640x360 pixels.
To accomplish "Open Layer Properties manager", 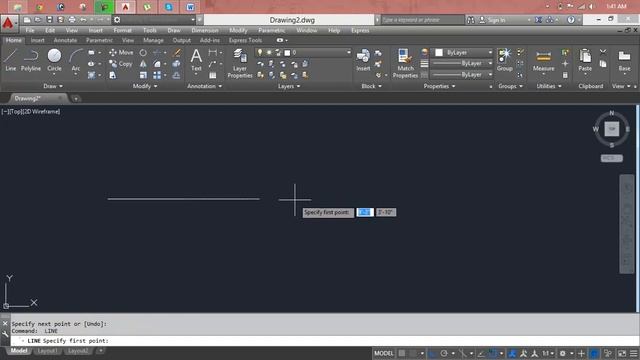I will [240, 63].
